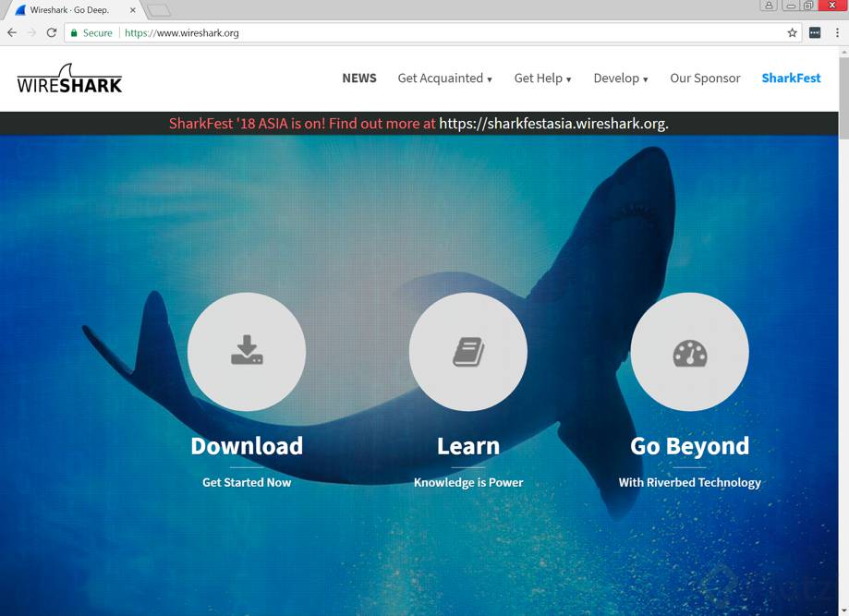The image size is (849, 616).
Task: Click the Wireshark logo
Action: tap(69, 79)
